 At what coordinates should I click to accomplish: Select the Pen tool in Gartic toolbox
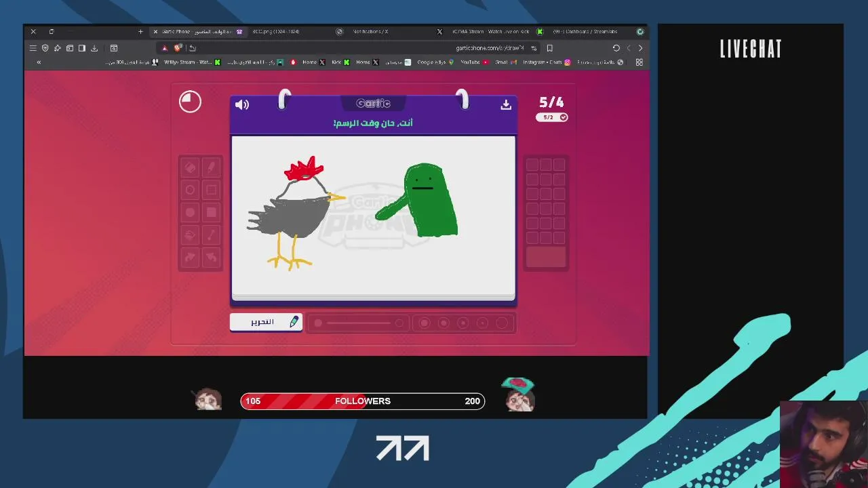(x=211, y=167)
